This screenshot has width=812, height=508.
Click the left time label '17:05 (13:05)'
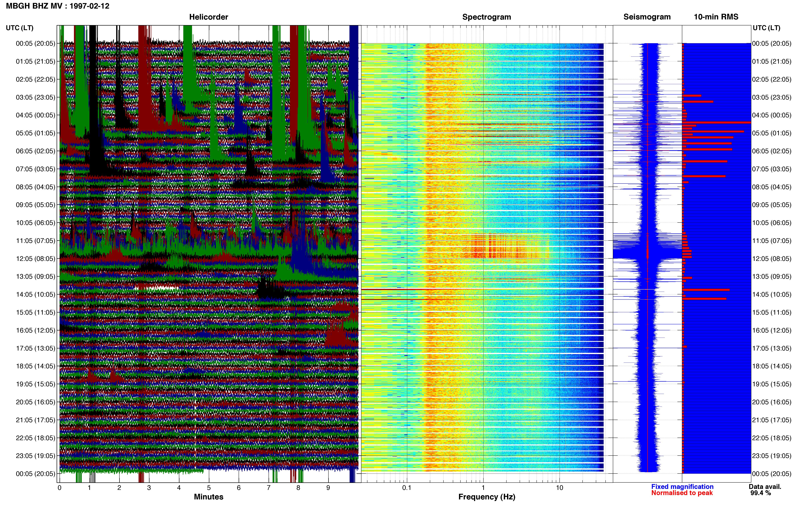tap(35, 348)
